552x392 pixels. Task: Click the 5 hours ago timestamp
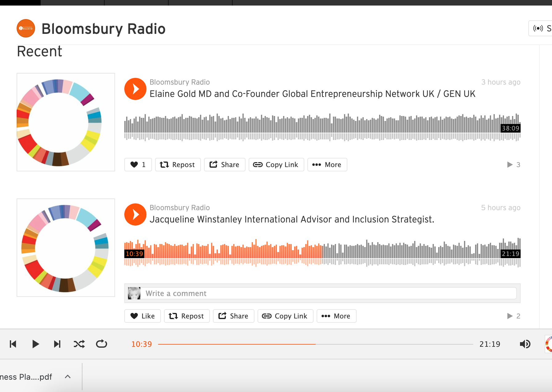click(501, 208)
